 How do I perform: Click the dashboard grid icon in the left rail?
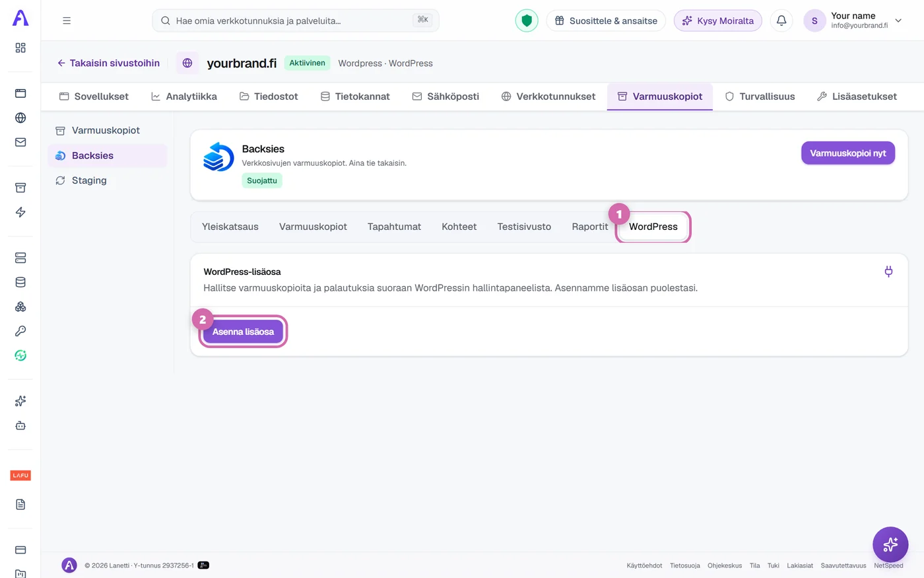20,48
